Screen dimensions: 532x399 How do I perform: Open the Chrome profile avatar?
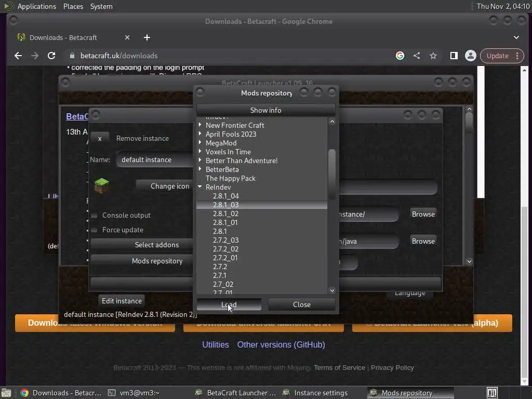tap(471, 56)
